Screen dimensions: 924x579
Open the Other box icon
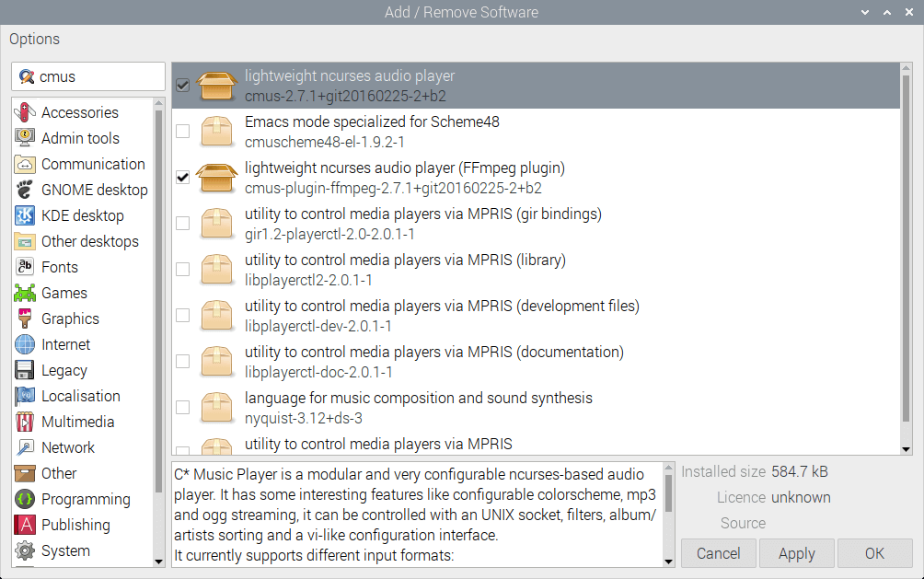click(x=25, y=473)
